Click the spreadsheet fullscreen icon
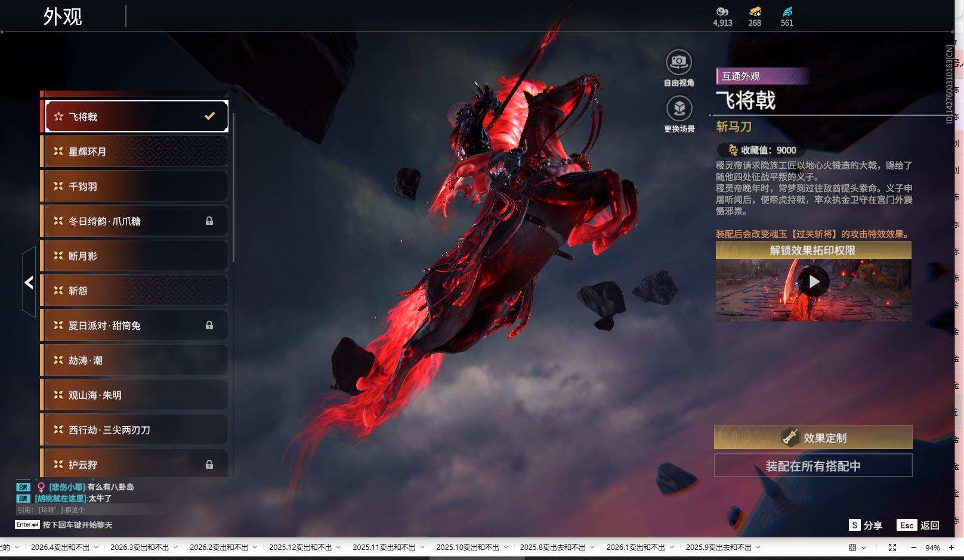Viewport: 964px width, 560px height. tap(892, 547)
